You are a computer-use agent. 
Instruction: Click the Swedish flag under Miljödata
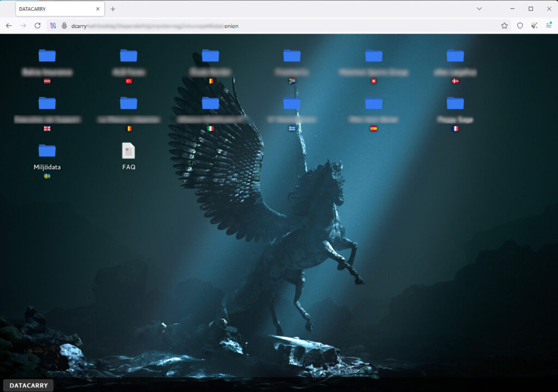click(47, 175)
